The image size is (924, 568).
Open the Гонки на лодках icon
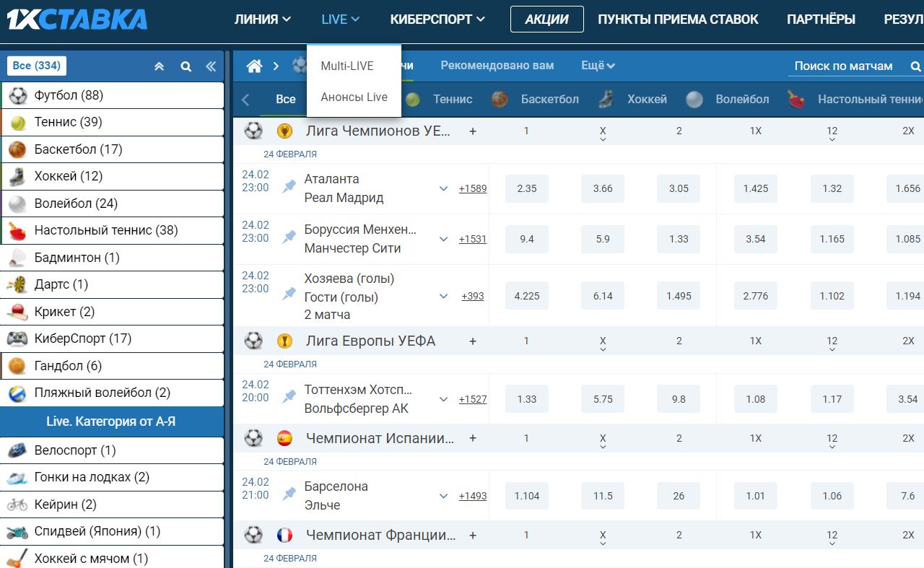tap(18, 477)
